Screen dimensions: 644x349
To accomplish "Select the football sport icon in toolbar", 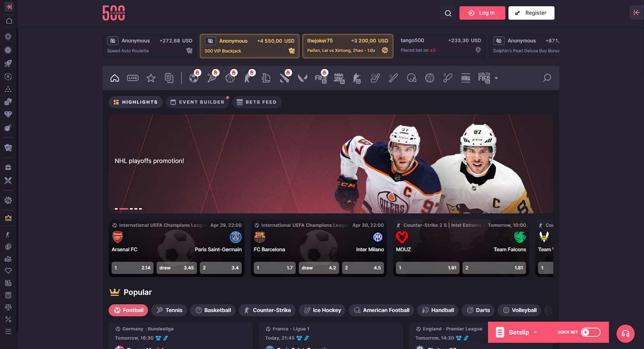I will point(194,78).
